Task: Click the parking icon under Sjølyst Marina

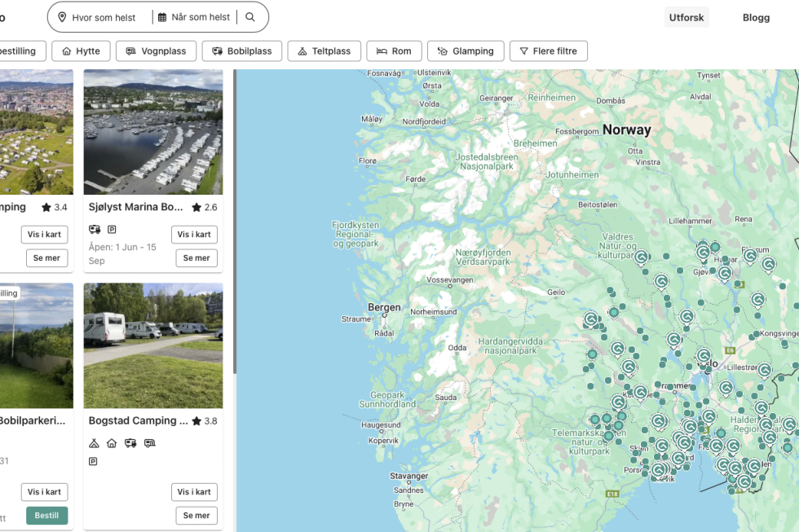Action: coord(113,229)
